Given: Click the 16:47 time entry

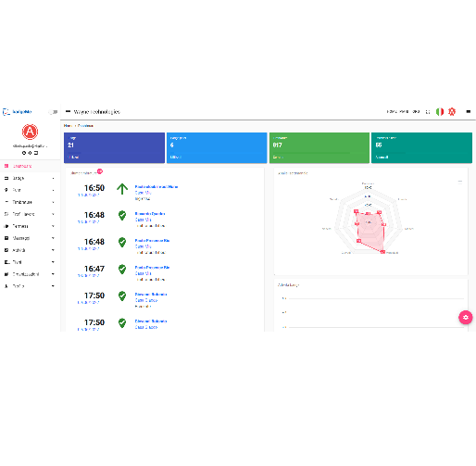Looking at the screenshot, I should click(x=94, y=269).
